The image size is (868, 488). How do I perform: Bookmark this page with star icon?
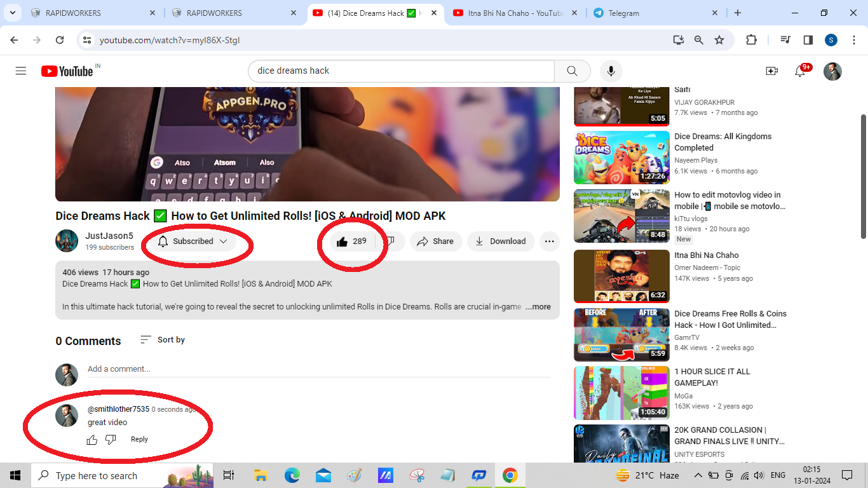pyautogui.click(x=719, y=40)
